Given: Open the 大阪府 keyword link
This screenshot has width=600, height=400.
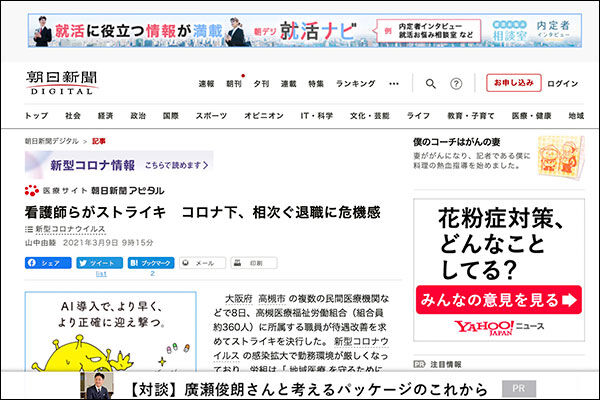Looking at the screenshot, I should click(x=239, y=299).
